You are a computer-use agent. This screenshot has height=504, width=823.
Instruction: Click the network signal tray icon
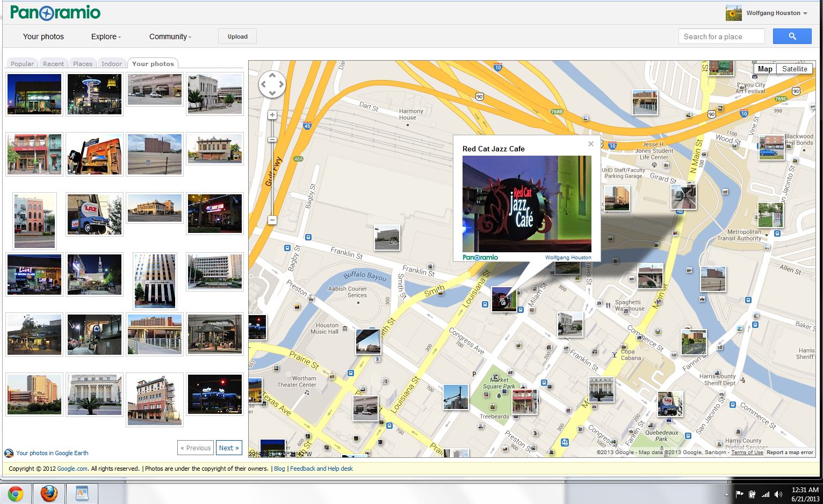click(x=766, y=494)
